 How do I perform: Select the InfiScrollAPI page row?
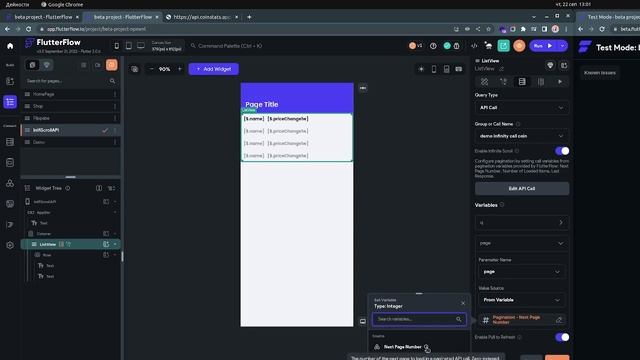point(70,130)
